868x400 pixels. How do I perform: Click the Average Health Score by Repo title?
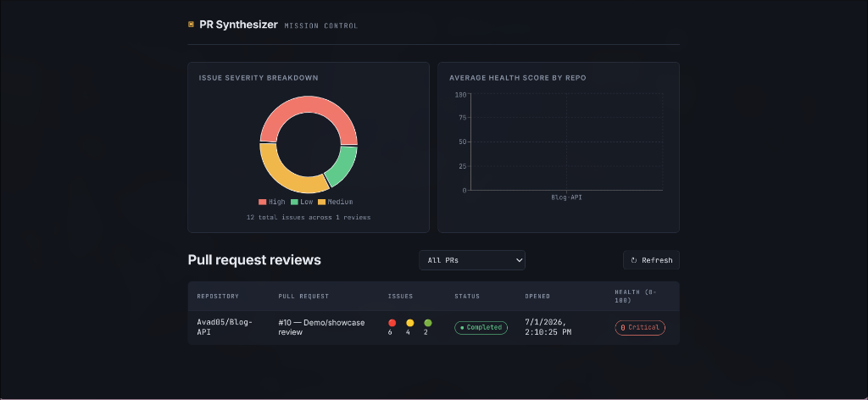point(518,78)
